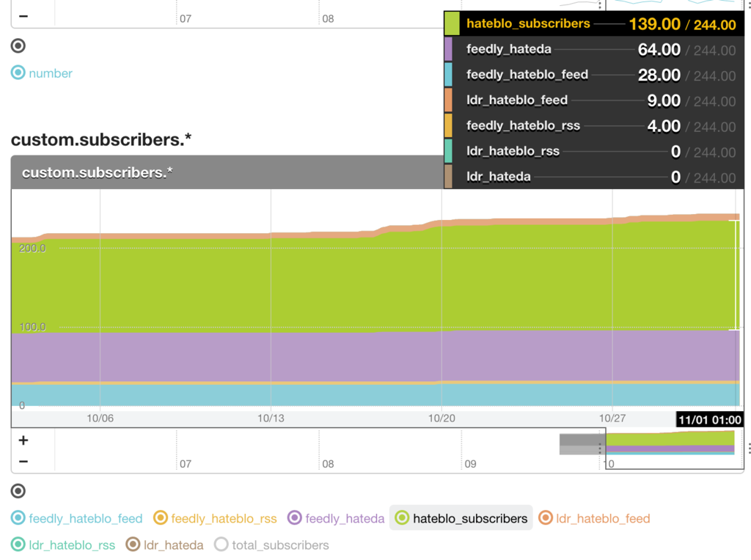Click the custom.subscribers.* graph title bar
The width and height of the screenshot is (751, 560).
point(227,172)
